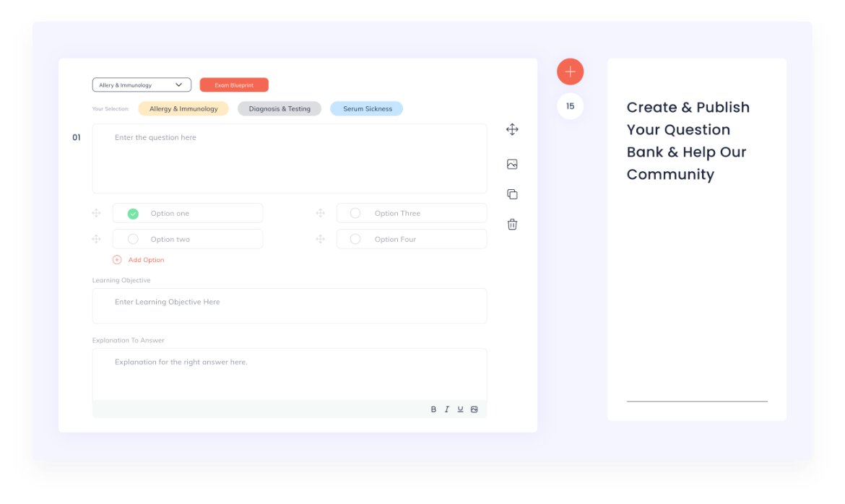Screen dimensions: 845x504
Task: Apply underline formatting in explanation editor
Action: point(460,409)
